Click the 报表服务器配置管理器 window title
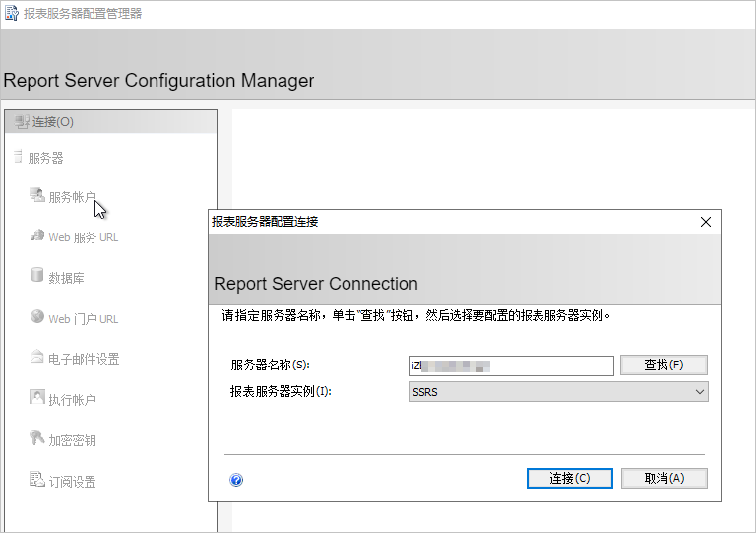Screen dimensions: 756x533 (83, 13)
